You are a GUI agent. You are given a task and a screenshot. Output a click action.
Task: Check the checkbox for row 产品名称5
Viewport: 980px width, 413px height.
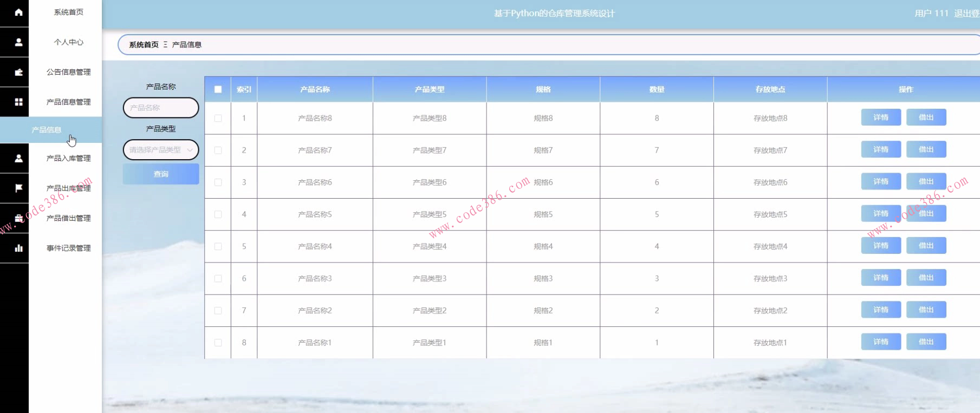[x=218, y=214]
